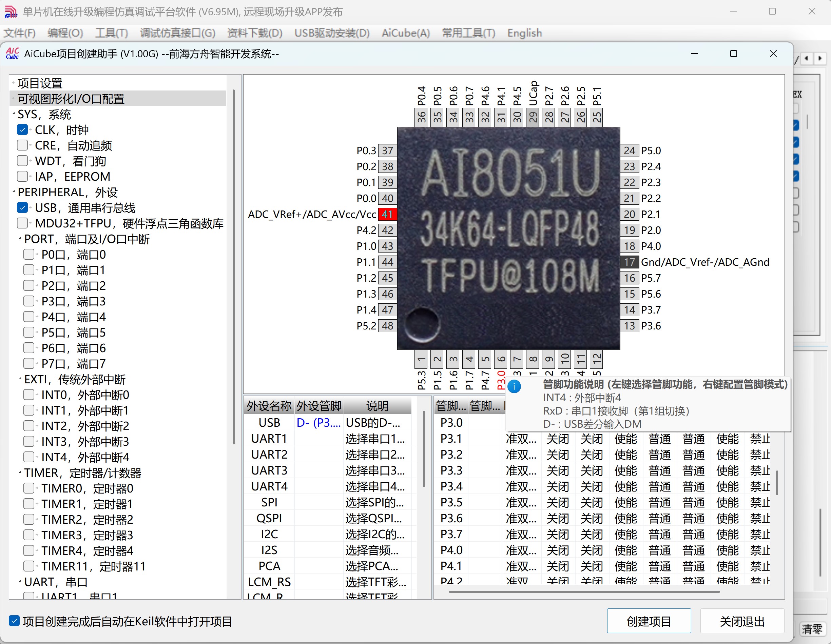Click the AiCube logo icon in the dialog title
The height and width of the screenshot is (644, 831).
coord(12,54)
